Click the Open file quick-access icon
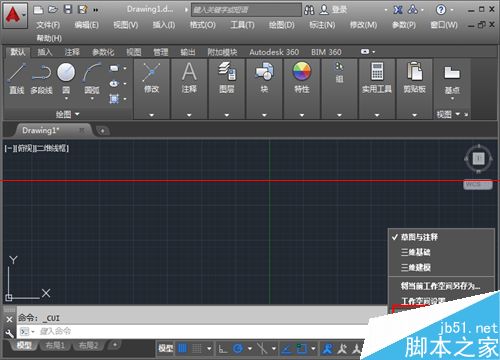 point(53,10)
